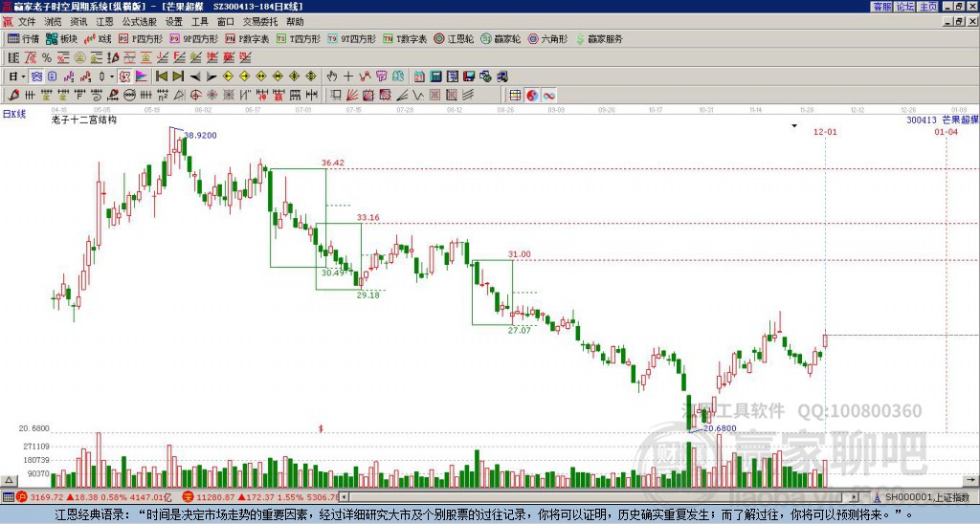
Task: Click the 38.9200 high price label
Action: 200,135
